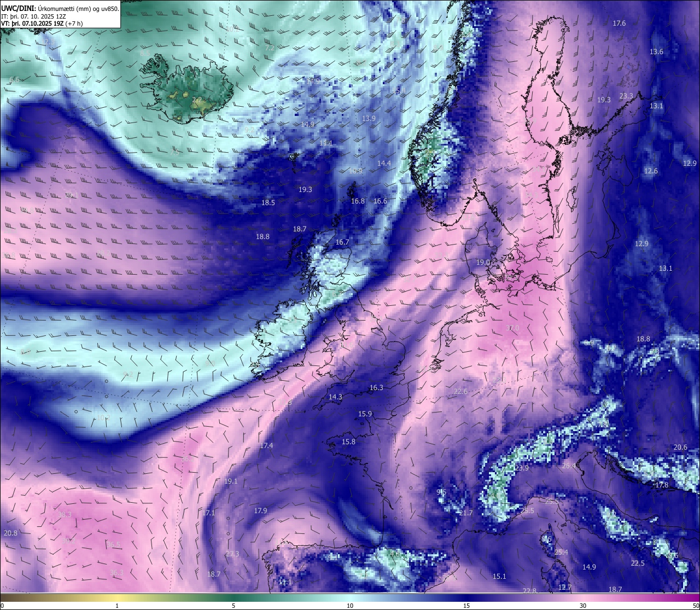Click the map value 23.9
This screenshot has width=700, height=610.
(522, 468)
